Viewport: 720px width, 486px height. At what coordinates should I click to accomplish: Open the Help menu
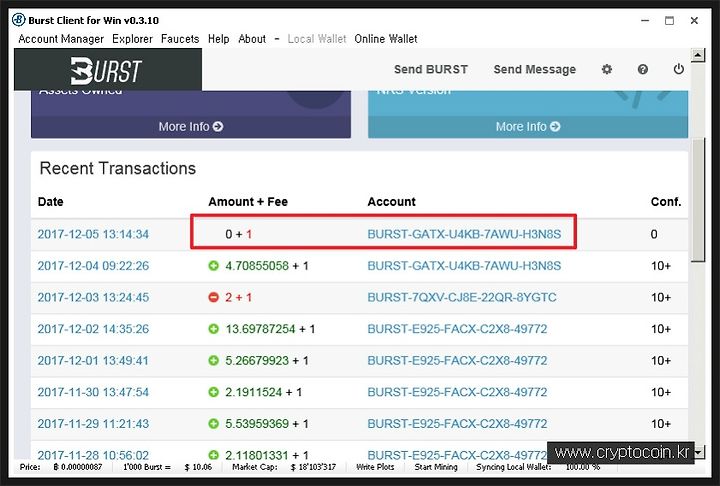pyautogui.click(x=219, y=39)
